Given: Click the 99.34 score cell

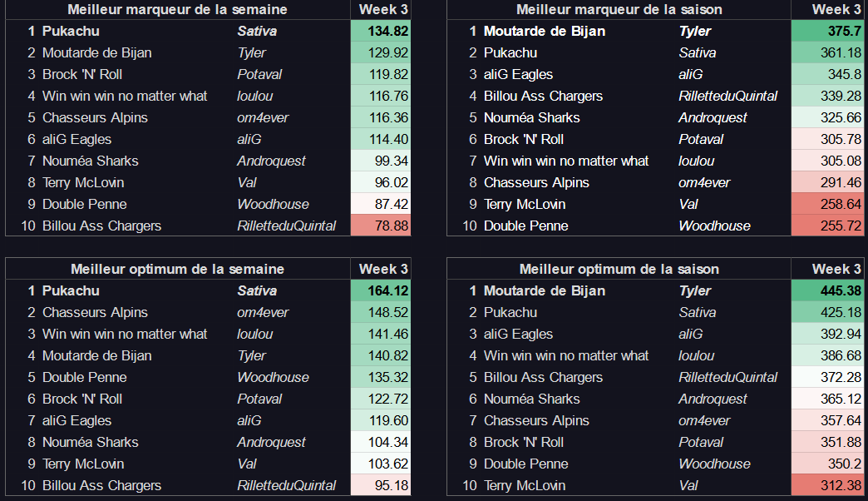Looking at the screenshot, I should coord(382,161).
